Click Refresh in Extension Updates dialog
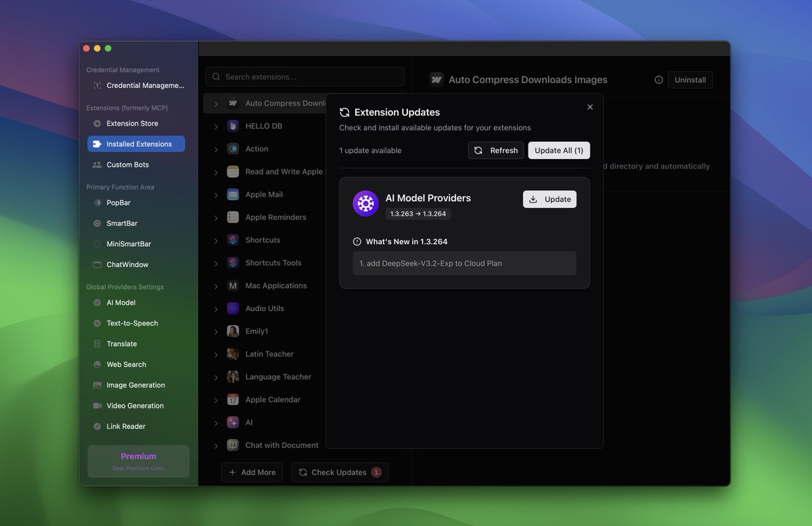Viewport: 812px width, 526px height. pyautogui.click(x=496, y=151)
